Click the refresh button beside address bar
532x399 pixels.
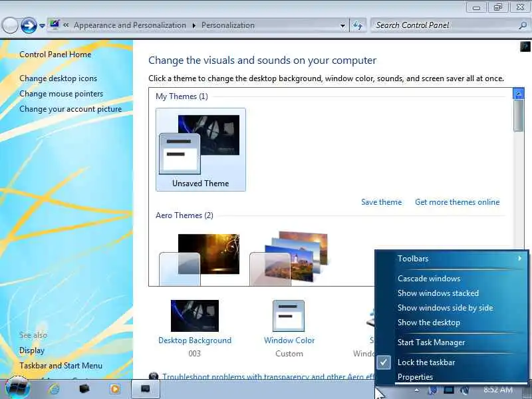[358, 25]
